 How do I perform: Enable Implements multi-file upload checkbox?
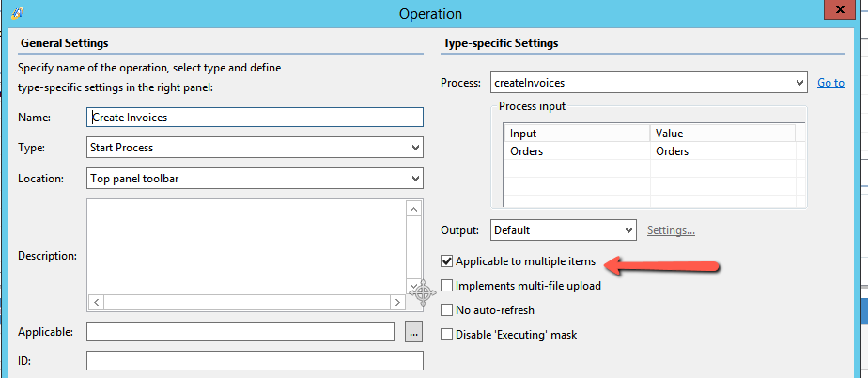pos(447,286)
